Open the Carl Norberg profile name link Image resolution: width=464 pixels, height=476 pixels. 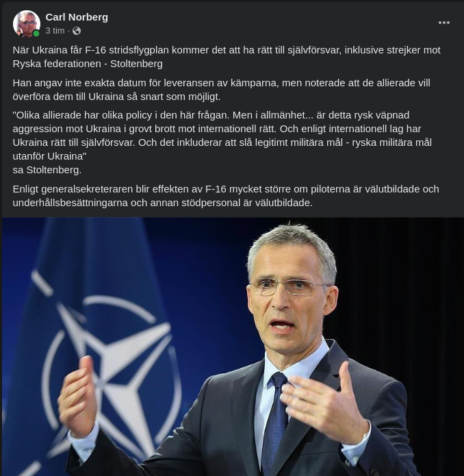(77, 17)
